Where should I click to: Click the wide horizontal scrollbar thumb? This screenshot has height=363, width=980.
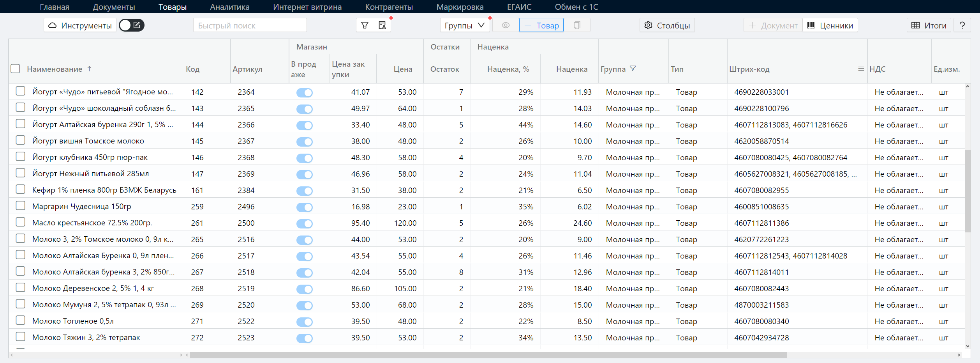(x=488, y=355)
